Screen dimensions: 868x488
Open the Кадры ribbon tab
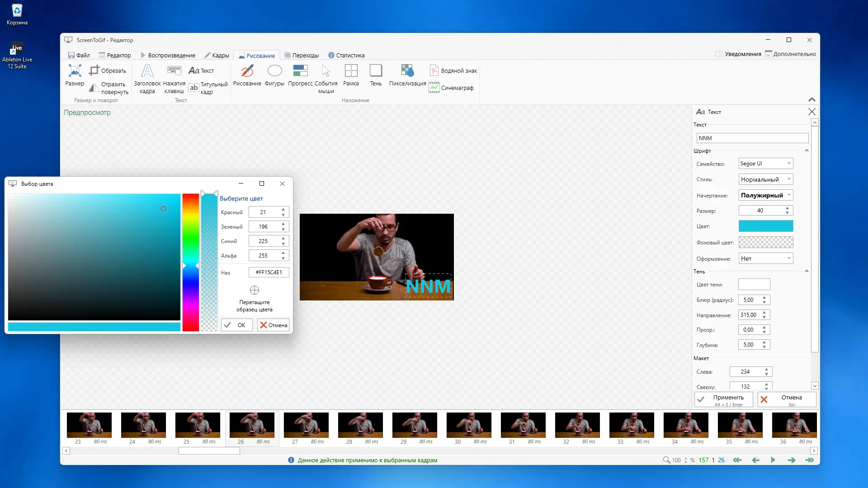point(217,55)
